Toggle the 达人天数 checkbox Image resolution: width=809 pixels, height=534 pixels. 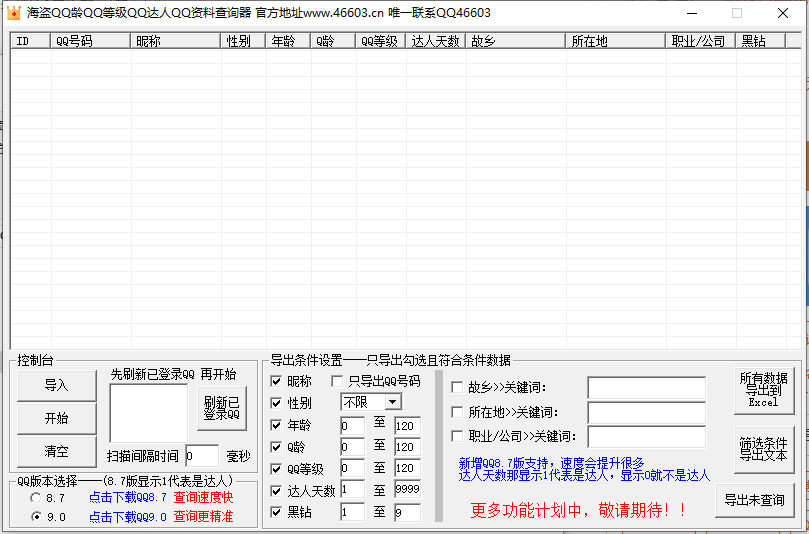tap(276, 491)
